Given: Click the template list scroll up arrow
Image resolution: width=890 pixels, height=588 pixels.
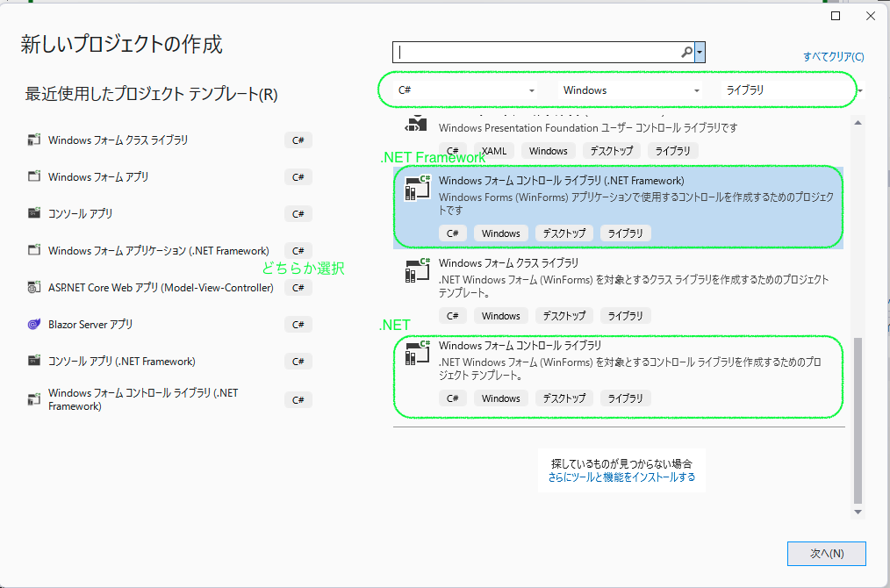Looking at the screenshot, I should (858, 121).
